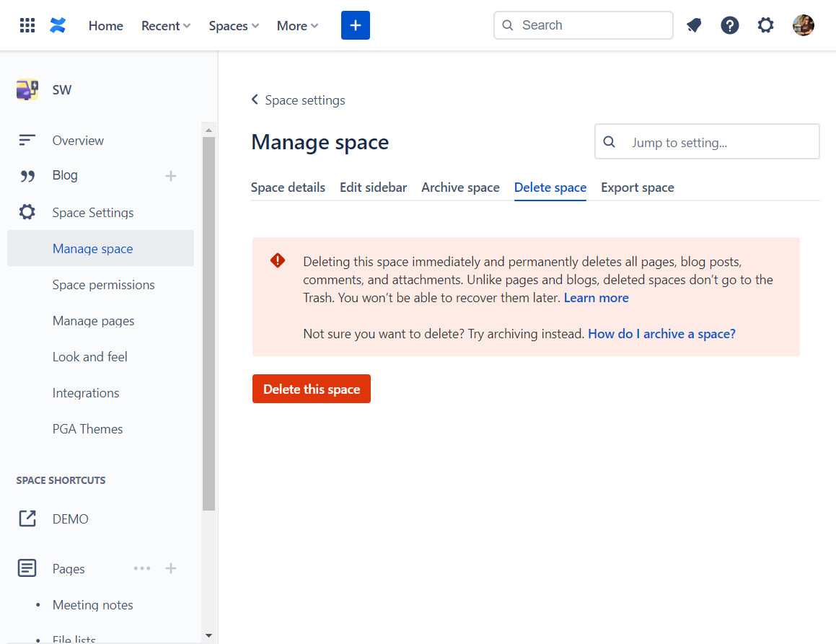Expand the Recent dropdown
Image resolution: width=836 pixels, height=644 pixels.
166,25
